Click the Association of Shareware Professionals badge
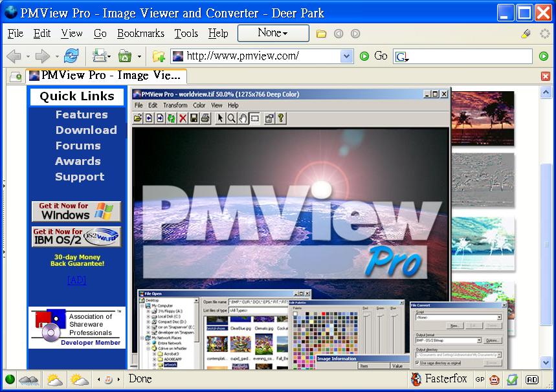The width and height of the screenshot is (556, 392). pos(77,328)
